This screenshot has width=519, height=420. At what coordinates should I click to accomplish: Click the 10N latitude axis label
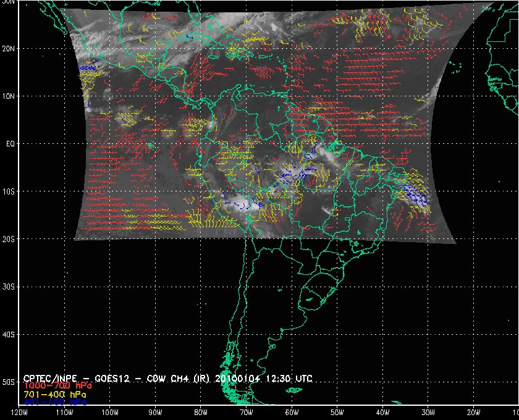(9, 96)
